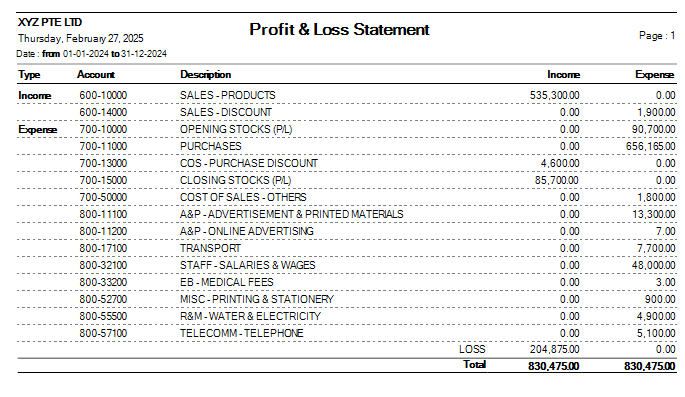The width and height of the screenshot is (685, 397).
Task: Select the Type column header
Action: pos(29,75)
